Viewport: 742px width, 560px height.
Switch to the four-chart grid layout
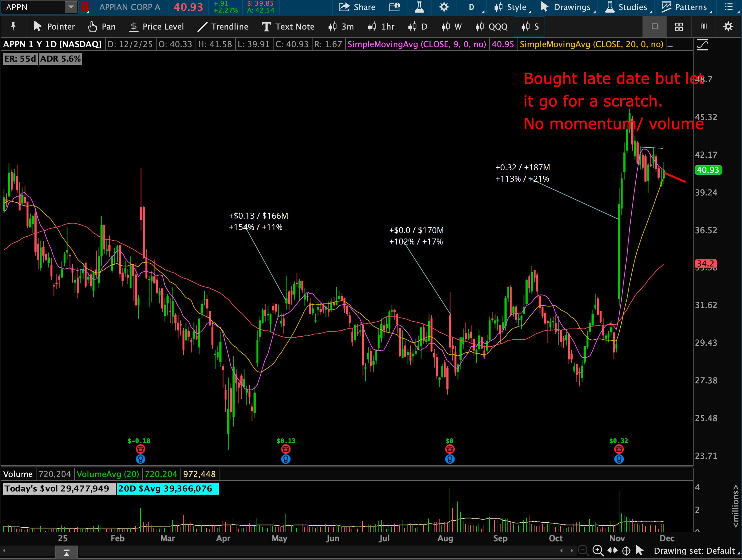click(x=679, y=26)
